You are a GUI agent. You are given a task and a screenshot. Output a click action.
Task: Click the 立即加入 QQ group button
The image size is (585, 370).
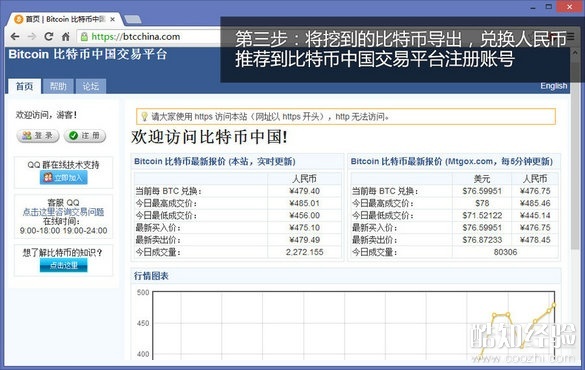click(64, 178)
